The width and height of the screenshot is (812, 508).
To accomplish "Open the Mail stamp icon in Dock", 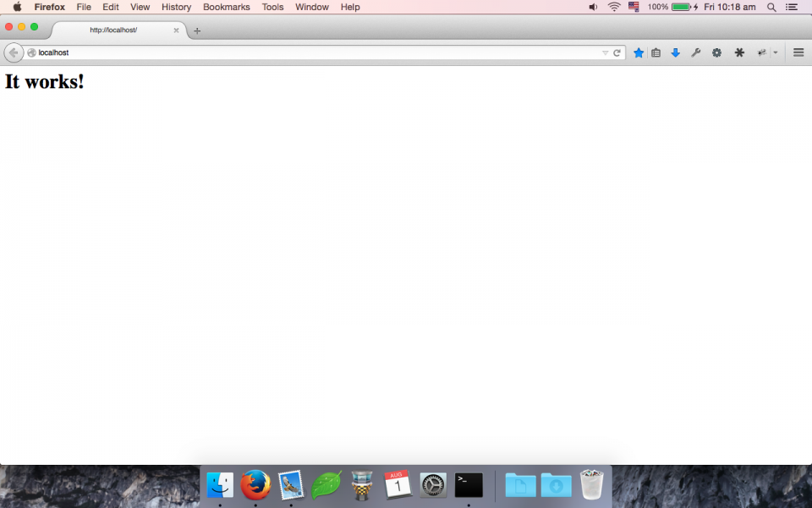I will (x=290, y=486).
